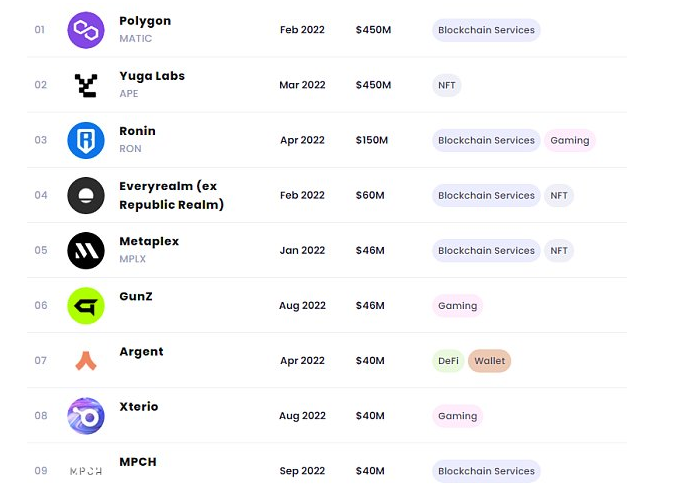677x493 pixels.
Task: Click Feb 2022 date in Everyrealm row
Action: [302, 196]
